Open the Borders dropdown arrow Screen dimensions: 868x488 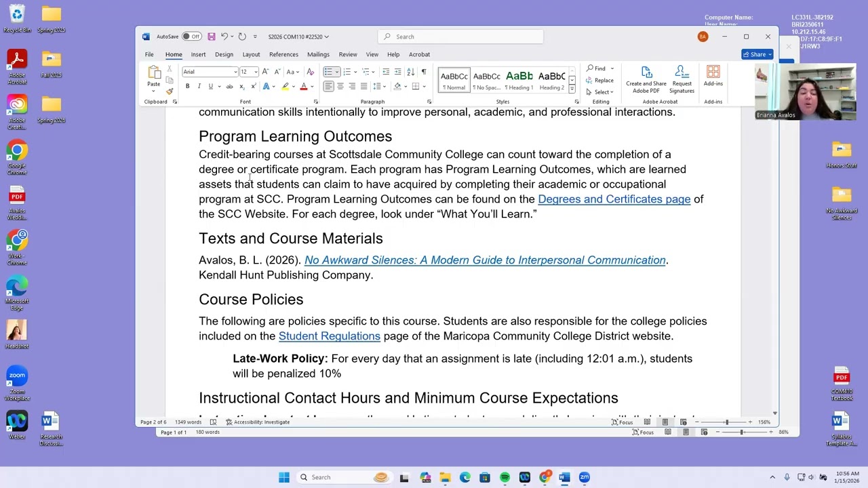coord(424,86)
